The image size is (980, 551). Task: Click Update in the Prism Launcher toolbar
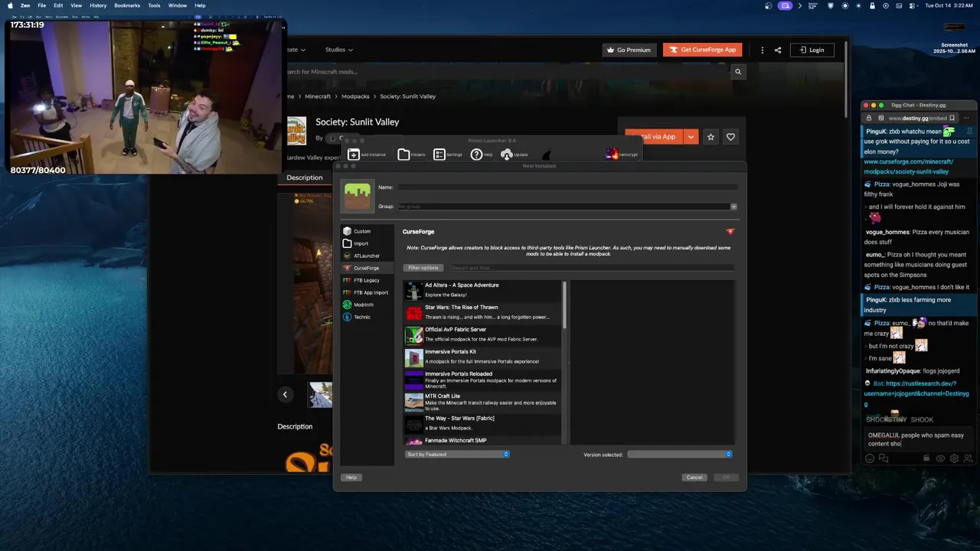click(514, 155)
